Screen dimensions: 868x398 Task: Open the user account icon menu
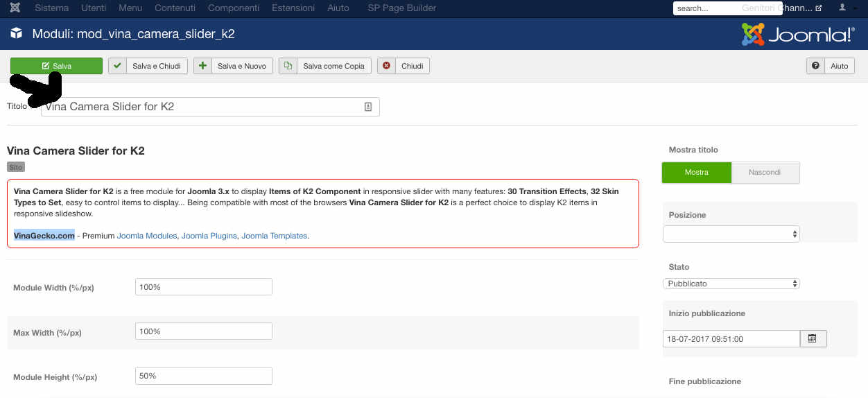[844, 8]
